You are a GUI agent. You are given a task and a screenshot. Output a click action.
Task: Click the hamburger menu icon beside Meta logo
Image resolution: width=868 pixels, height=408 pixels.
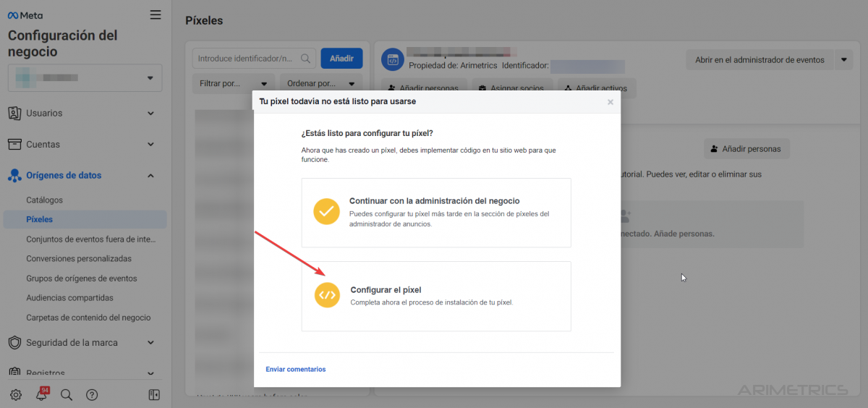155,14
